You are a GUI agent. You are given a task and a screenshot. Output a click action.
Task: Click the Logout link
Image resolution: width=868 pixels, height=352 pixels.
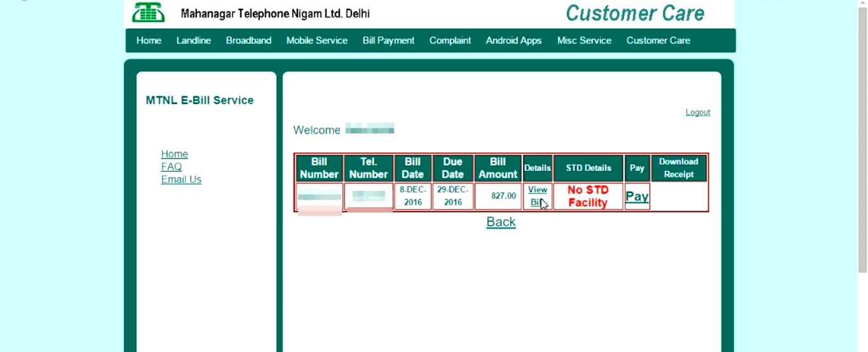coord(698,112)
